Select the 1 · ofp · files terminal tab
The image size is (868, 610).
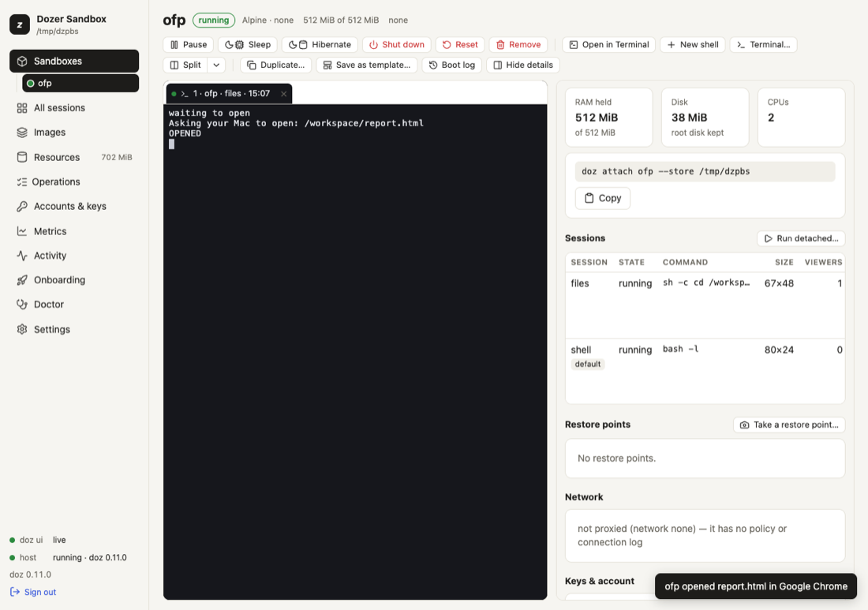pos(229,94)
